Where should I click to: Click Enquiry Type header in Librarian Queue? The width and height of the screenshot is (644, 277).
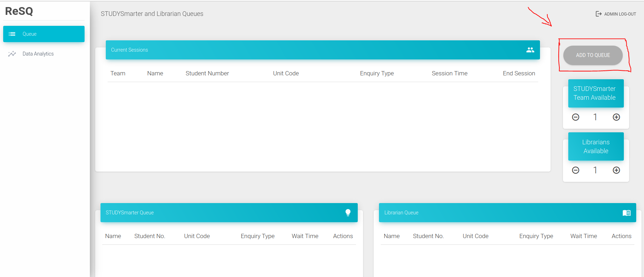pos(536,236)
